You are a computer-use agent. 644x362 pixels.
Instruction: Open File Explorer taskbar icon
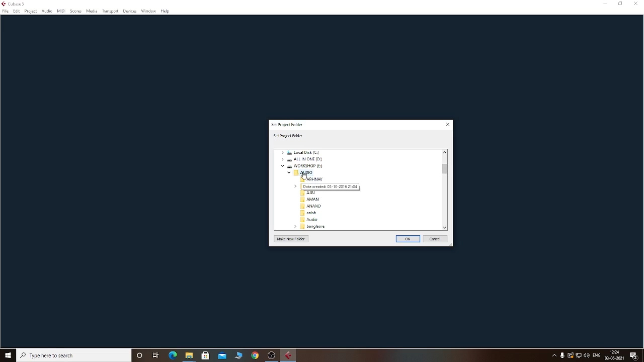click(x=189, y=355)
